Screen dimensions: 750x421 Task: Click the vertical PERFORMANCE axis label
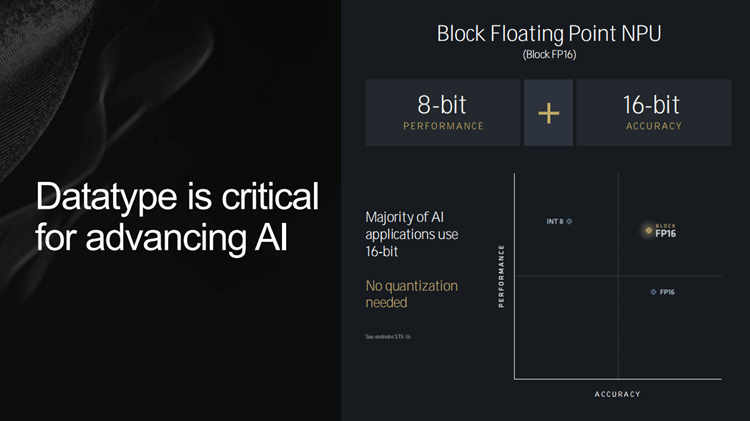[501, 276]
